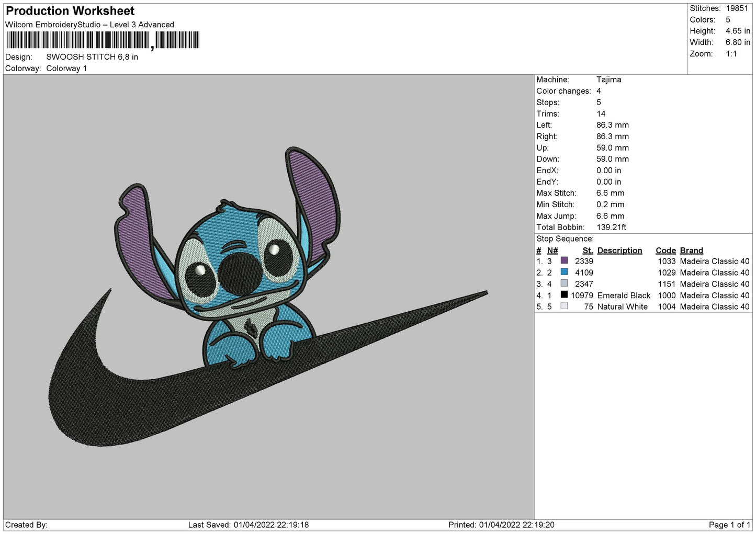Click the Natural White color swatch
Screen dimensions: 756x534
tap(564, 306)
